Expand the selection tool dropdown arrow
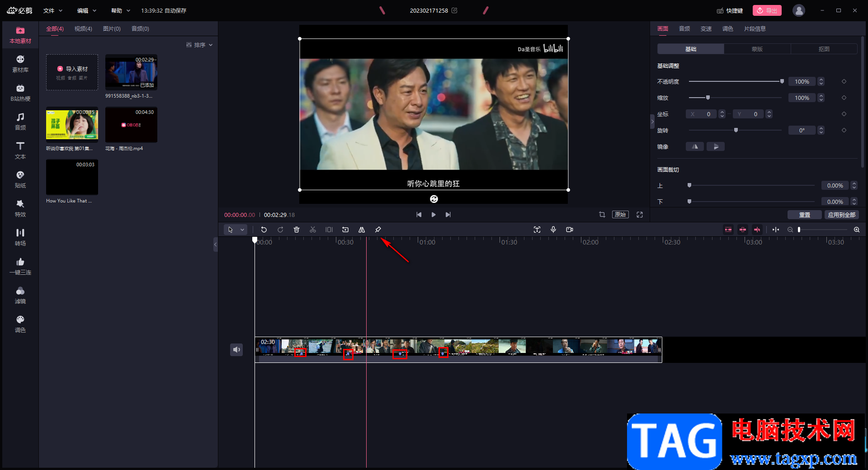The height and width of the screenshot is (470, 868). pos(242,230)
